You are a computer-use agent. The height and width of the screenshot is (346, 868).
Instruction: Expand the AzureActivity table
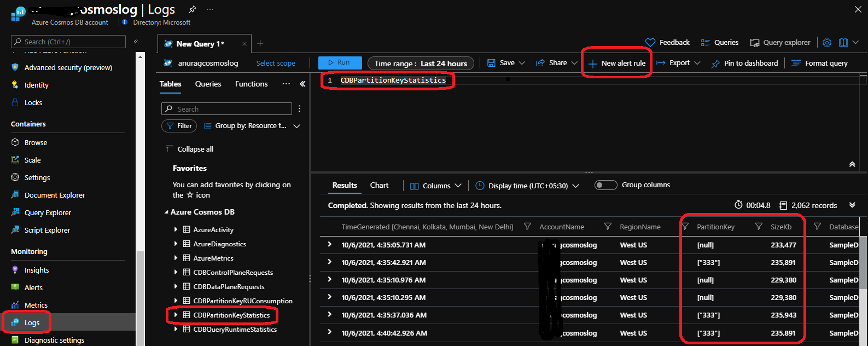(x=176, y=229)
